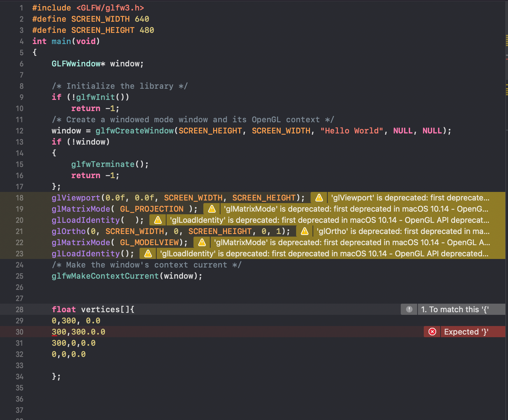The height and width of the screenshot is (420, 508).
Task: Click the glMatrixMode deprecated macOS 10.14 message
Action: 355,209
